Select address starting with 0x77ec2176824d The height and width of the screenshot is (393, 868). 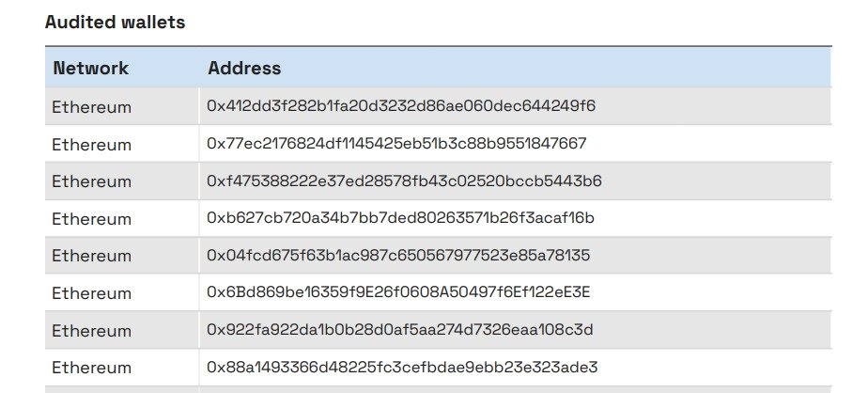396,144
